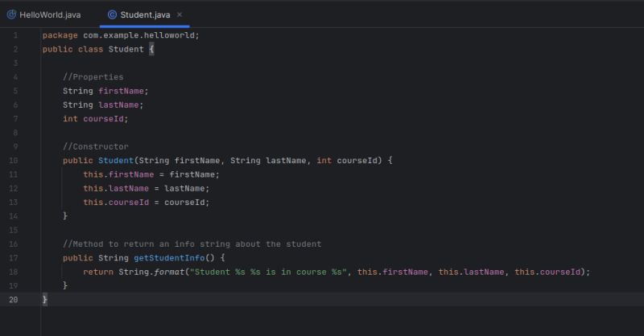Screen dimensions: 644x336
Task: Click 'com.example.helloworld' package name
Action: point(138,35)
